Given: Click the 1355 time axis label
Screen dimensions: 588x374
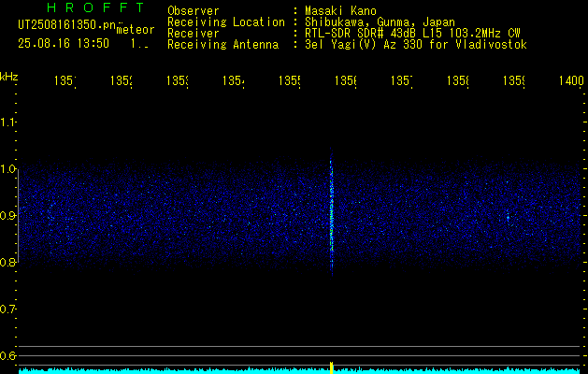Looking at the screenshot, I should [x=290, y=81].
